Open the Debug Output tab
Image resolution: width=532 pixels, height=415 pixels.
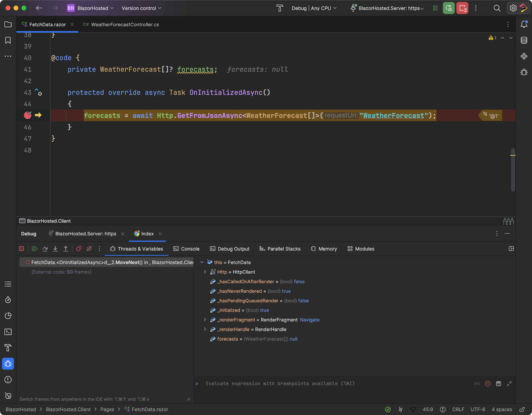pyautogui.click(x=230, y=249)
